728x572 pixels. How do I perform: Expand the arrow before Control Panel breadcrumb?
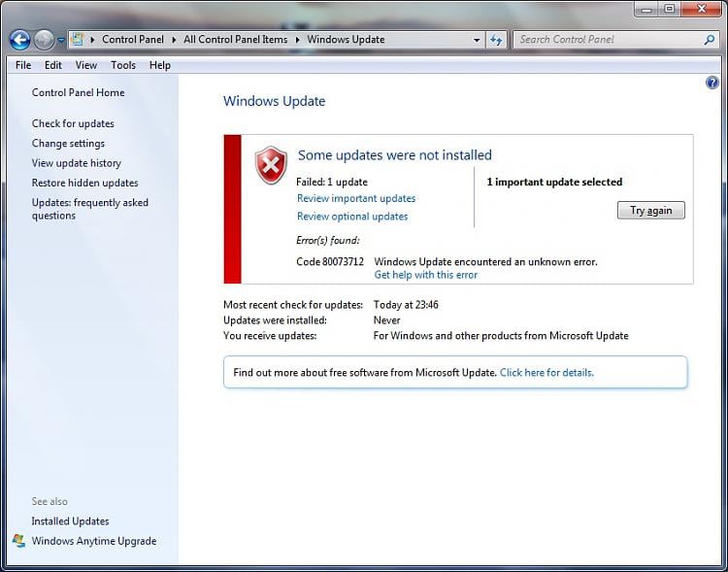92,40
